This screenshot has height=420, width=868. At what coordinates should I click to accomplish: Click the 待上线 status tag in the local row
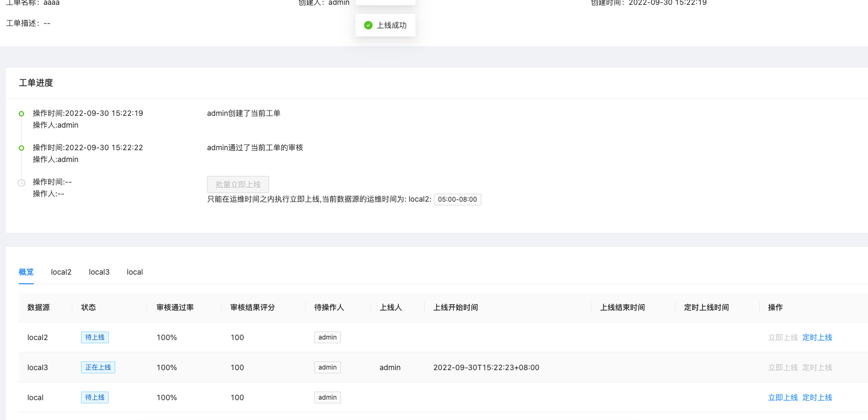click(x=95, y=397)
